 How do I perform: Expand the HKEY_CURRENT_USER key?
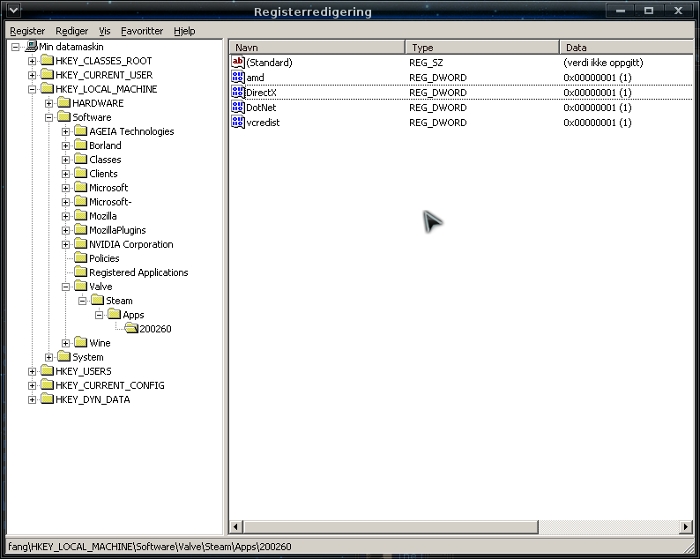32,75
